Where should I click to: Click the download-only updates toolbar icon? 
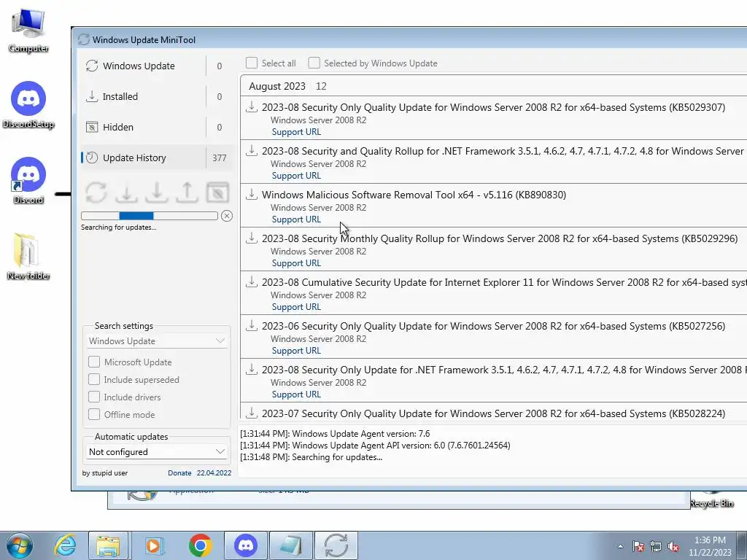pos(127,192)
